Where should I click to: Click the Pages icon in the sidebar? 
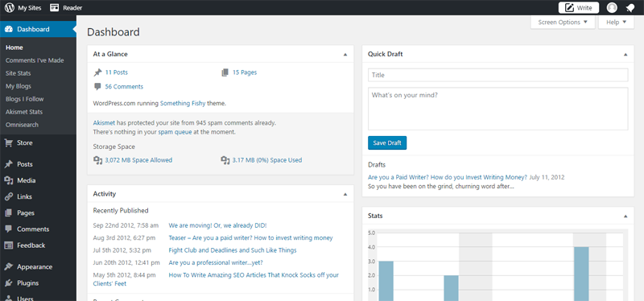pos(9,212)
